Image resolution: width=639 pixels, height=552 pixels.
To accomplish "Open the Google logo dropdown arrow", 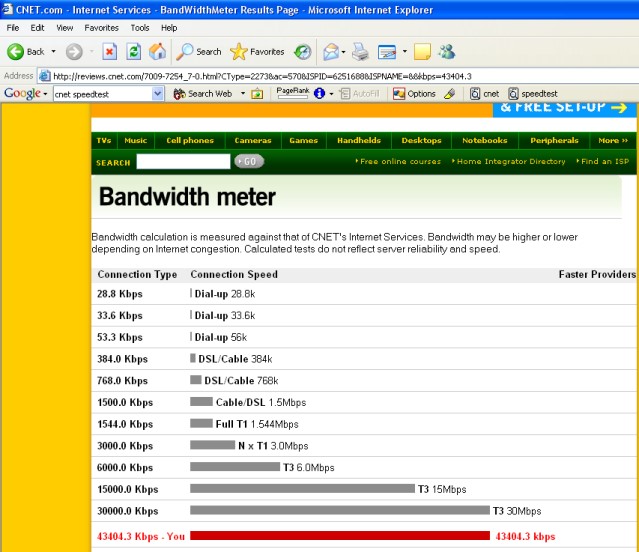I will (x=45, y=94).
